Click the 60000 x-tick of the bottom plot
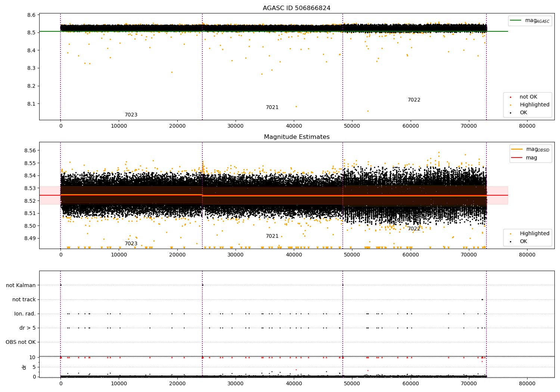 (411, 383)
